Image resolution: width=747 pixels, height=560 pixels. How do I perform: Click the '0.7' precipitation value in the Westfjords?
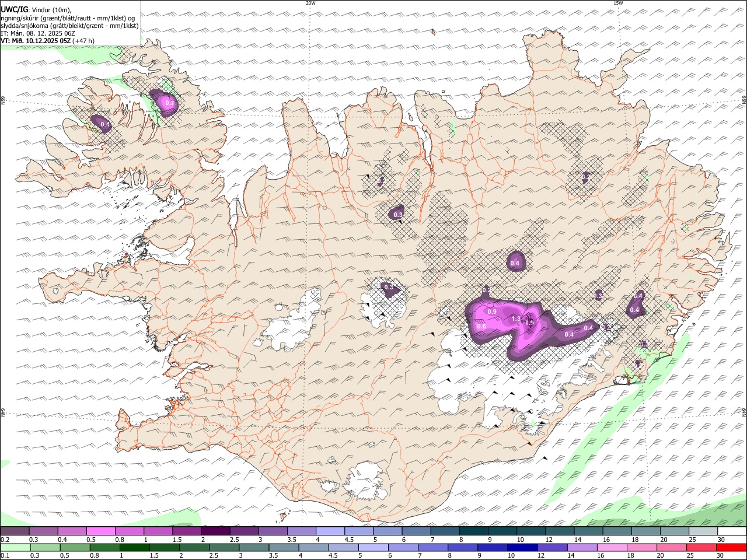point(169,103)
